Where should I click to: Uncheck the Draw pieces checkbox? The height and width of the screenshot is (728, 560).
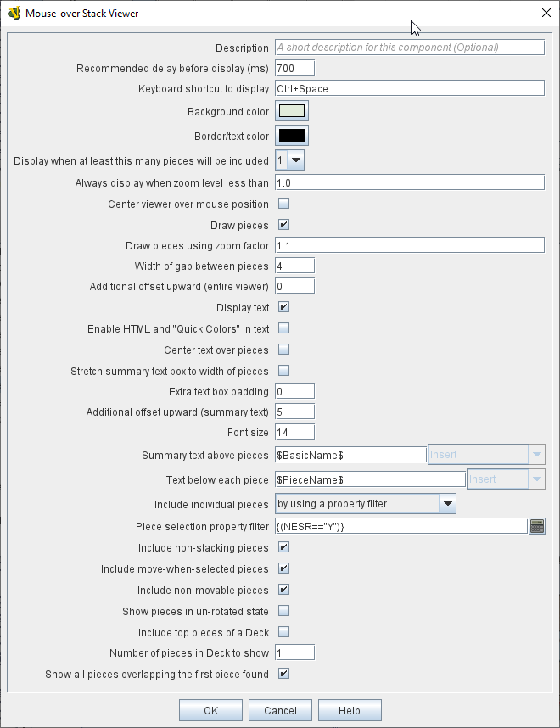(x=283, y=225)
